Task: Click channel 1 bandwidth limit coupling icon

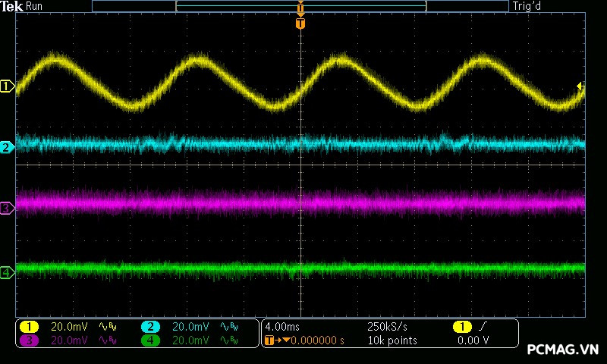Action: 107,326
